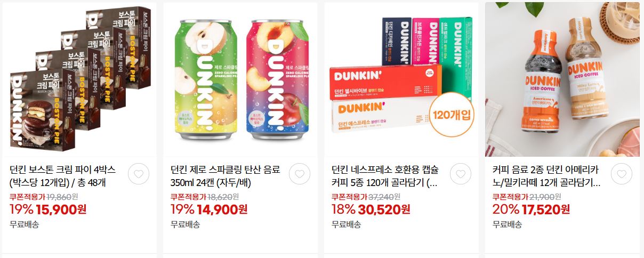This screenshot has width=644, height=258.
Task: Click the 17,520원 discounted price
Action: (545, 209)
